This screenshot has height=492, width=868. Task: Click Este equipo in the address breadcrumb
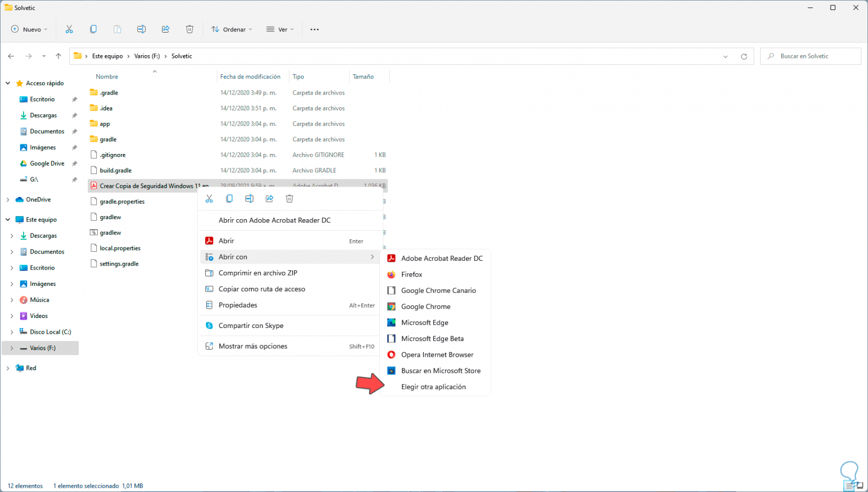tap(107, 56)
